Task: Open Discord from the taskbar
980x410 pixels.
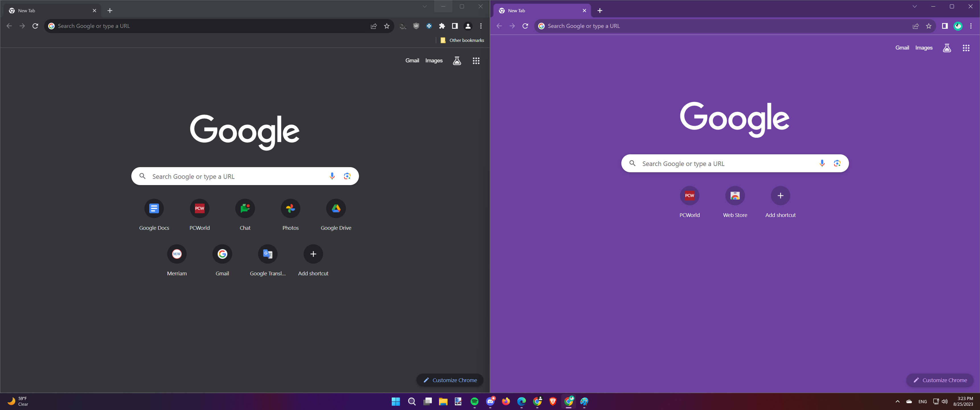Action: coord(490,401)
